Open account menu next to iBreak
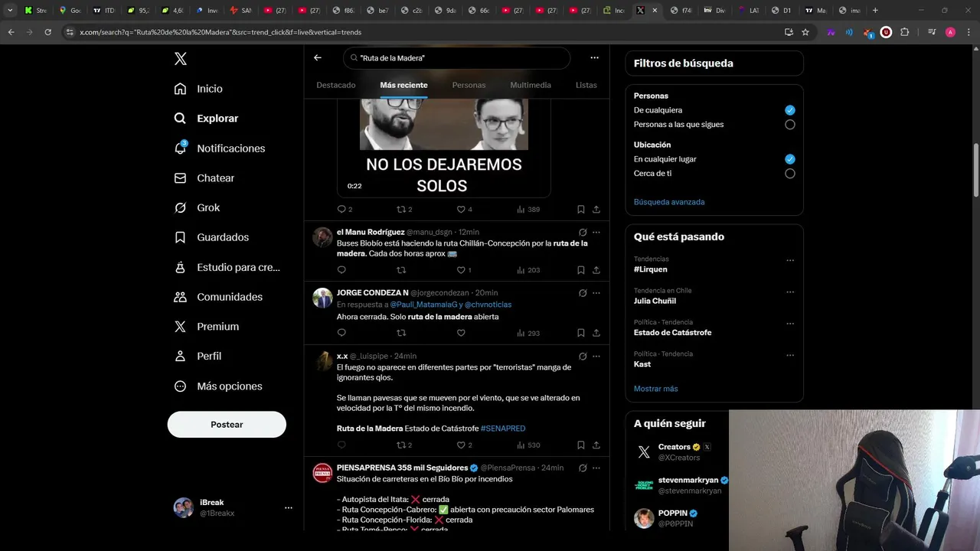 tap(289, 507)
